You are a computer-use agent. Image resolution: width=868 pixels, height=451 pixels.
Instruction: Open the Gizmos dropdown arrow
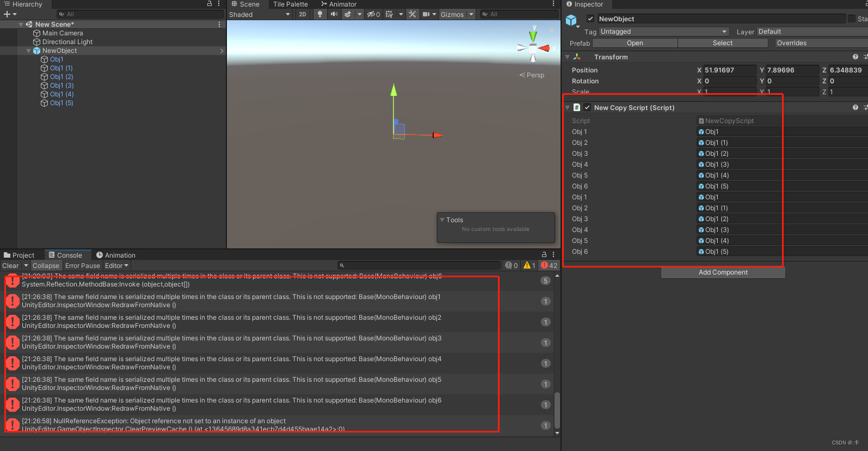tap(471, 14)
